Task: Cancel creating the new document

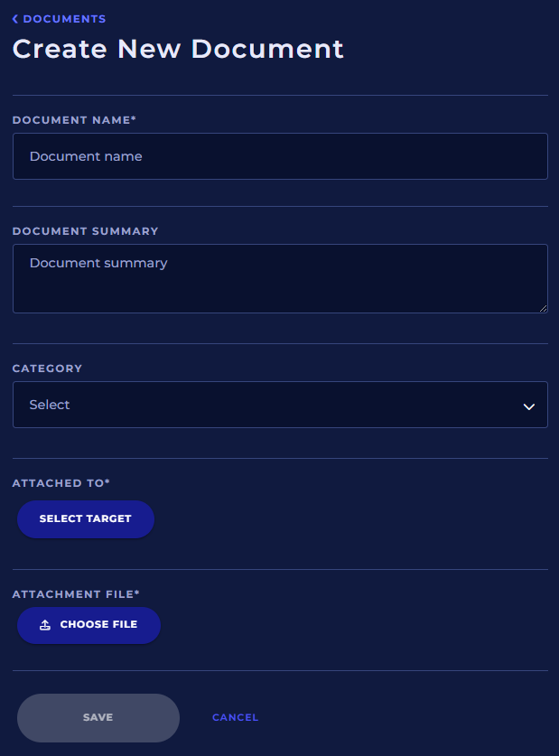Action: [235, 718]
